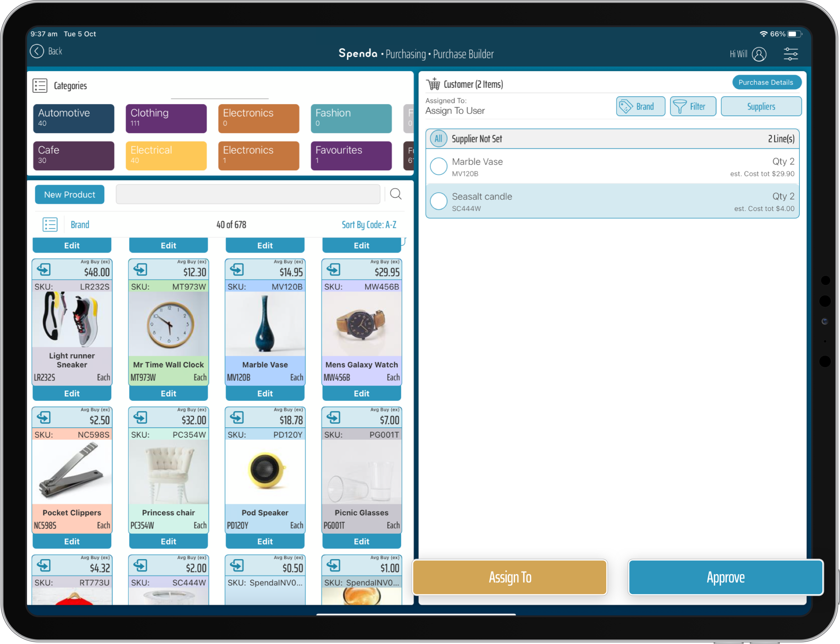Select the Electronics tile with count 0
The image size is (840, 644).
click(x=259, y=118)
